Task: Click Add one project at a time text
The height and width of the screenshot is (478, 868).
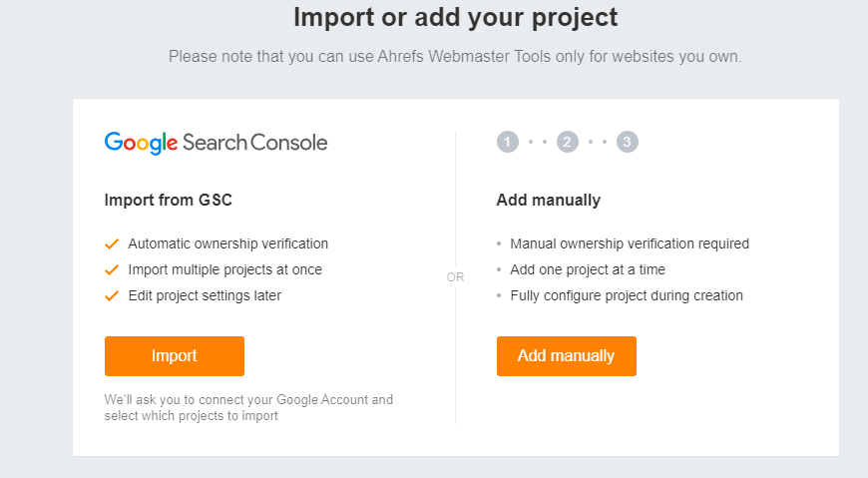Action: click(588, 269)
